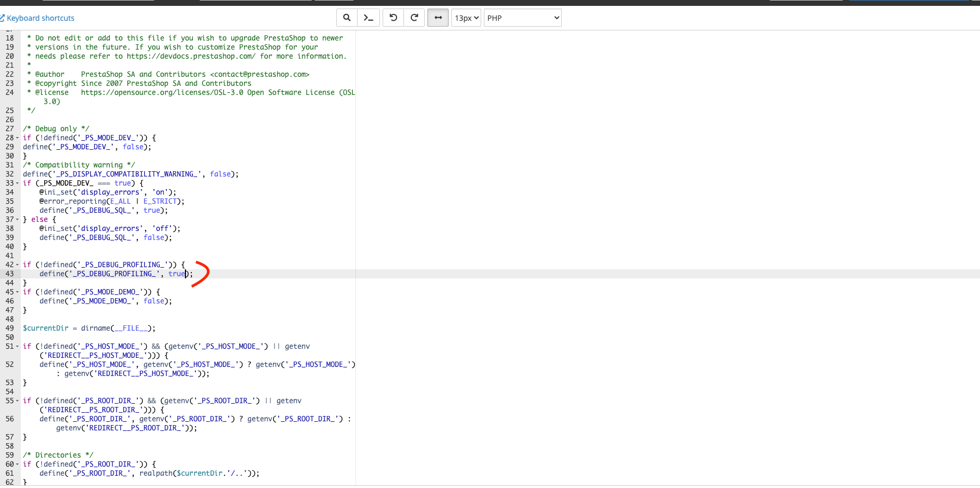Collapse the _PS_MODE_DEMO_ block at line 45
Screen dimensions: 980x488
[x=18, y=292]
